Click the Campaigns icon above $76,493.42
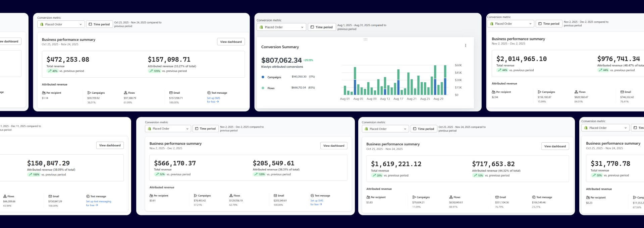Viewport: 644px width, 228px height. click(x=196, y=196)
